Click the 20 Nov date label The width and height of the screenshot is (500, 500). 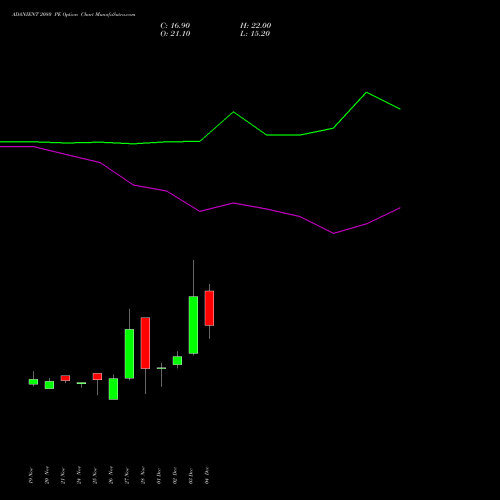[47, 475]
